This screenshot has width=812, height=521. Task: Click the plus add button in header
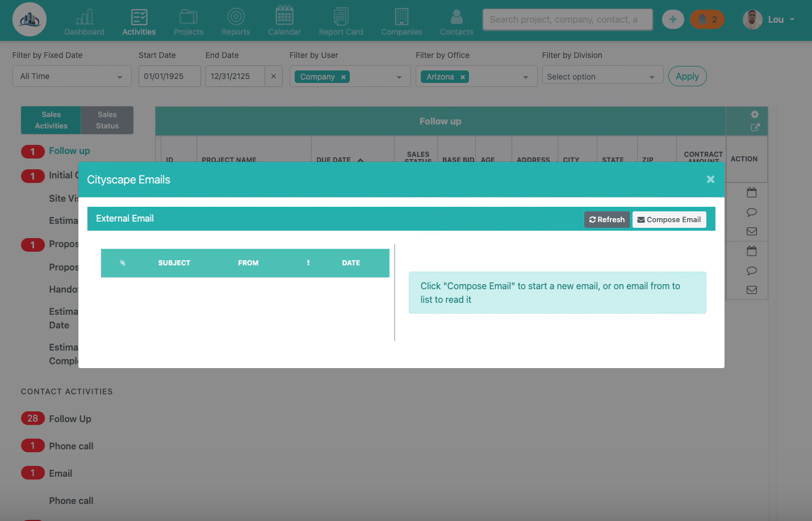673,19
